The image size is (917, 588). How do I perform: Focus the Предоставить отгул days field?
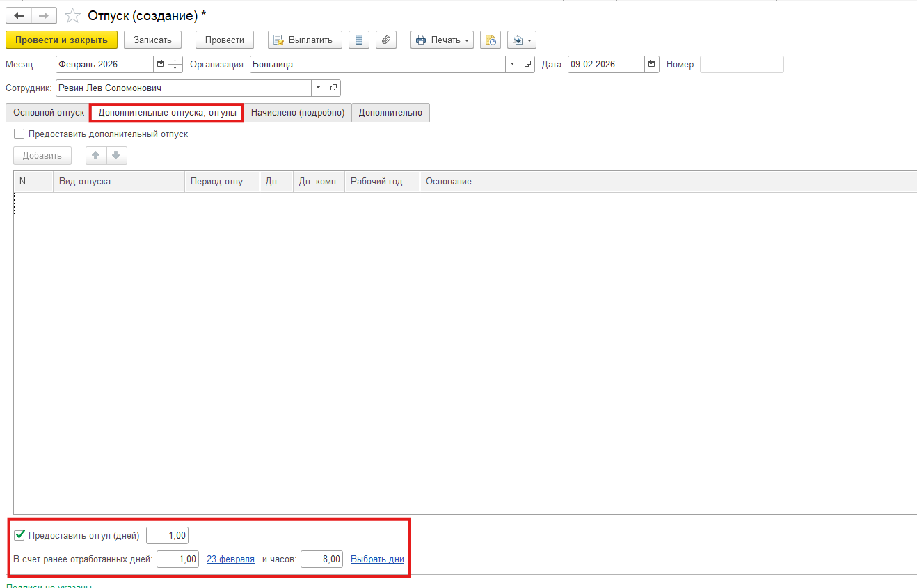click(x=167, y=536)
